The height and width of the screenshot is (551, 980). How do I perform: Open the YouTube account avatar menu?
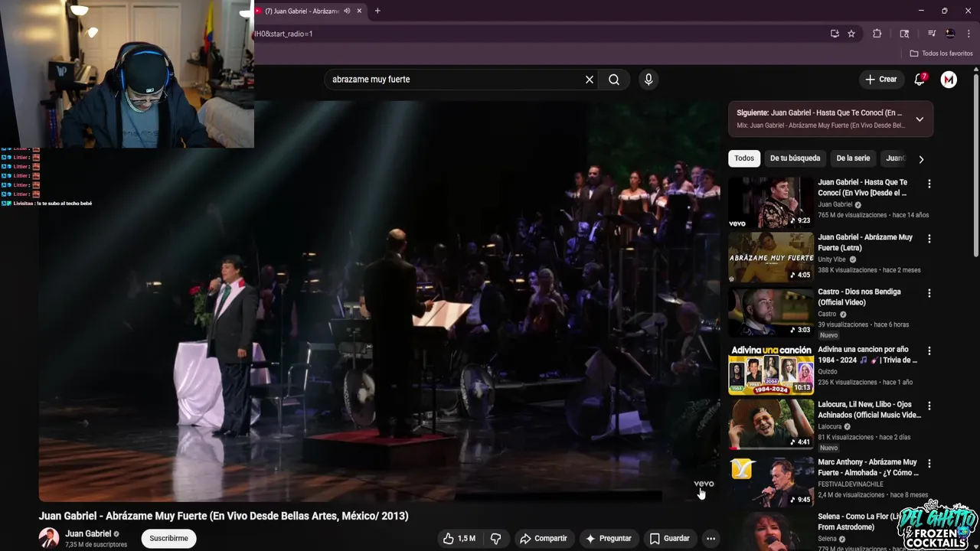(x=949, y=80)
